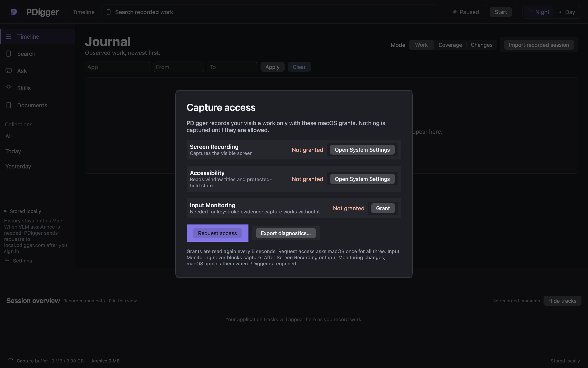Click the Accessibility 'Not granted' status
588x368 pixels.
(x=307, y=179)
